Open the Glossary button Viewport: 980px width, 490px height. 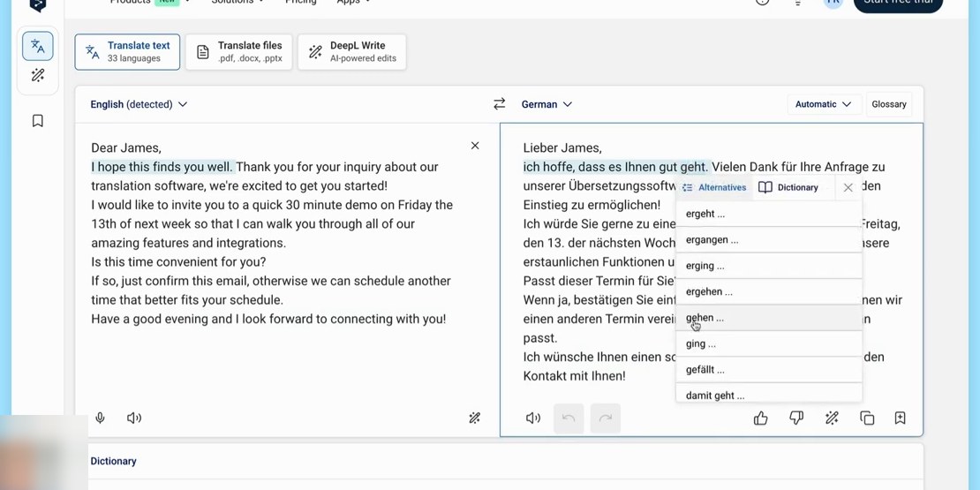(889, 104)
